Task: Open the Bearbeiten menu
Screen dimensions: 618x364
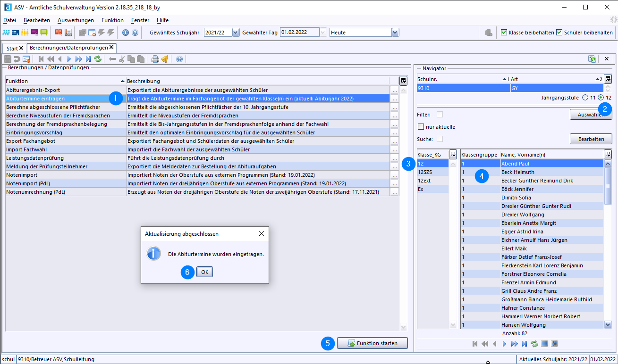Action: (x=36, y=20)
